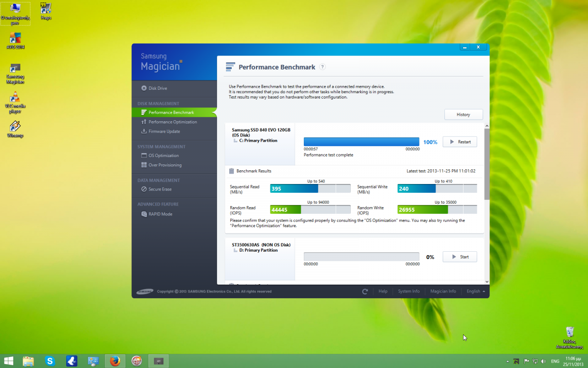Click the Random Write result bar
This screenshot has height=368, width=588.
click(437, 210)
